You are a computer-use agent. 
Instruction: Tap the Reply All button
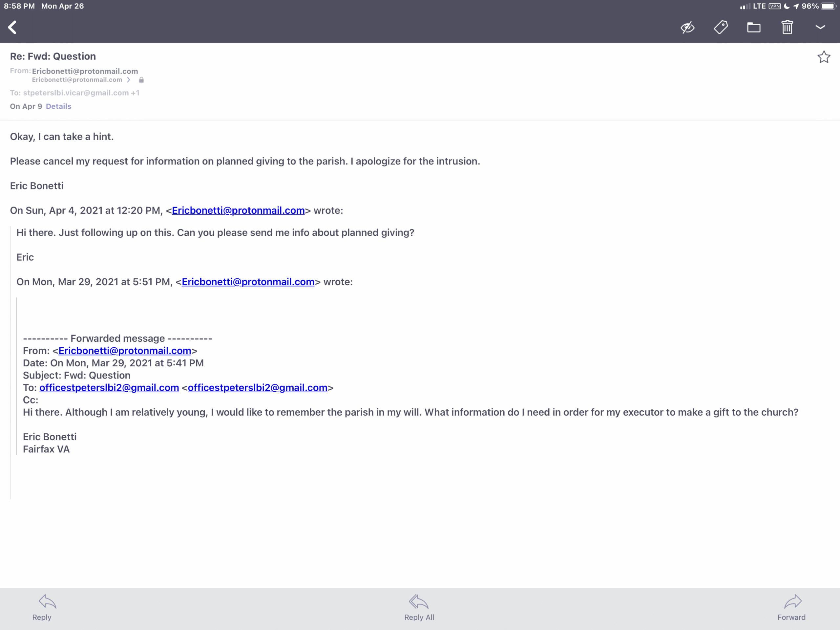point(419,608)
